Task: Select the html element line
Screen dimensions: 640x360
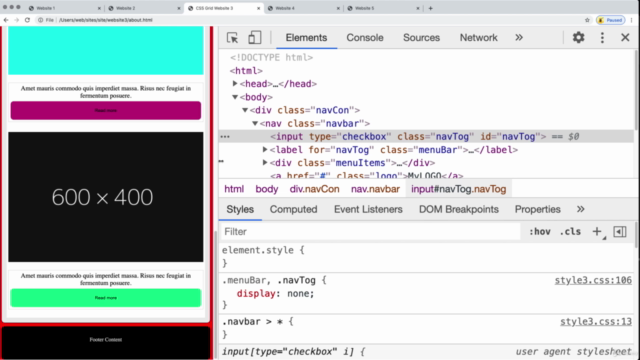Action: (x=246, y=71)
